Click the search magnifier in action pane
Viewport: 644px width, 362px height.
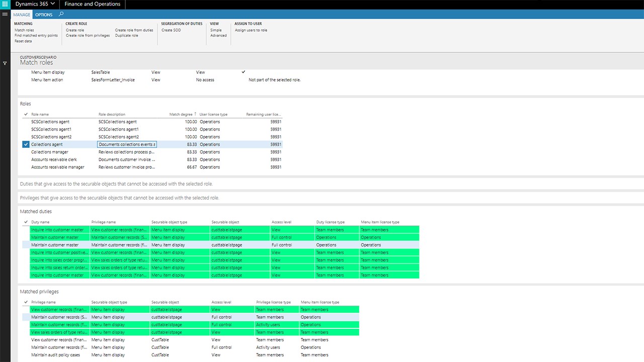(x=61, y=14)
